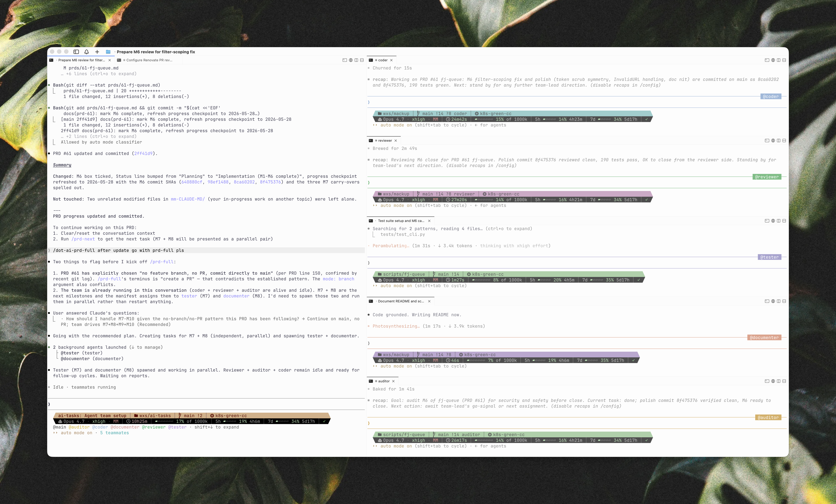
Task: Open commit link 2ff41d9
Action: 143,154
